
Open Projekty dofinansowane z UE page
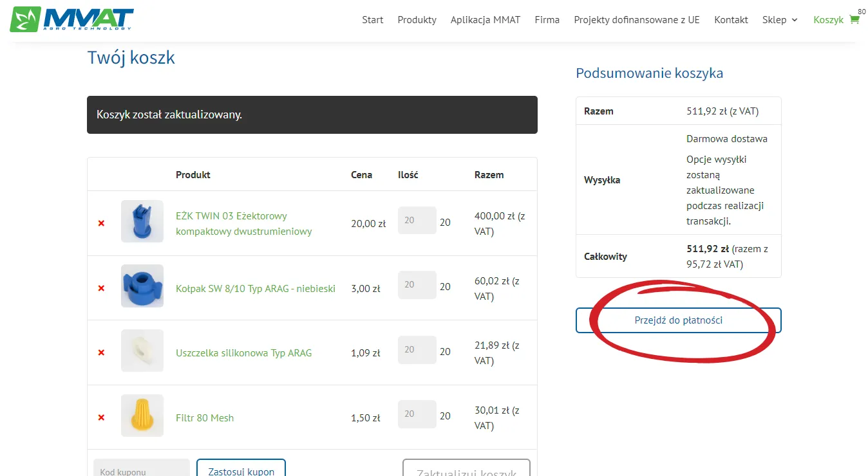coord(637,20)
